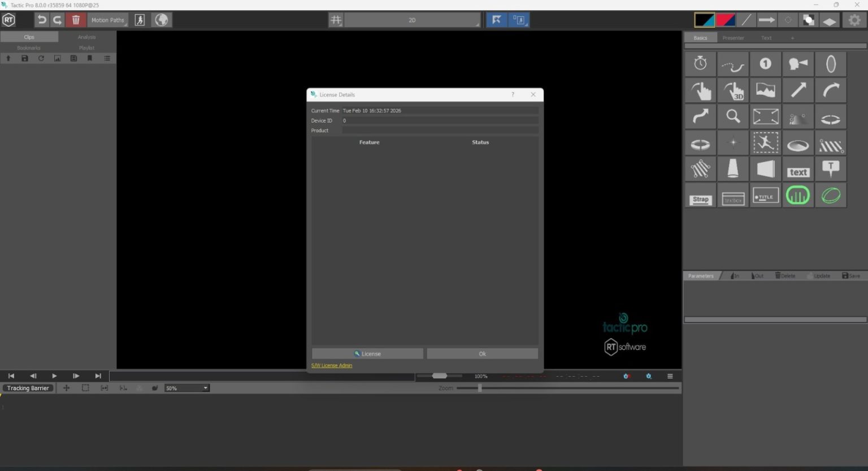
Task: Open the 50% scale combo box
Action: 187,388
